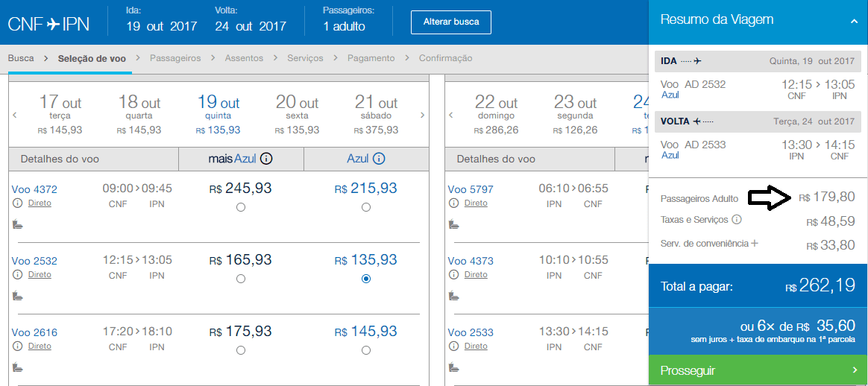
Task: Click info icon next to Azul header
Action: point(379,159)
